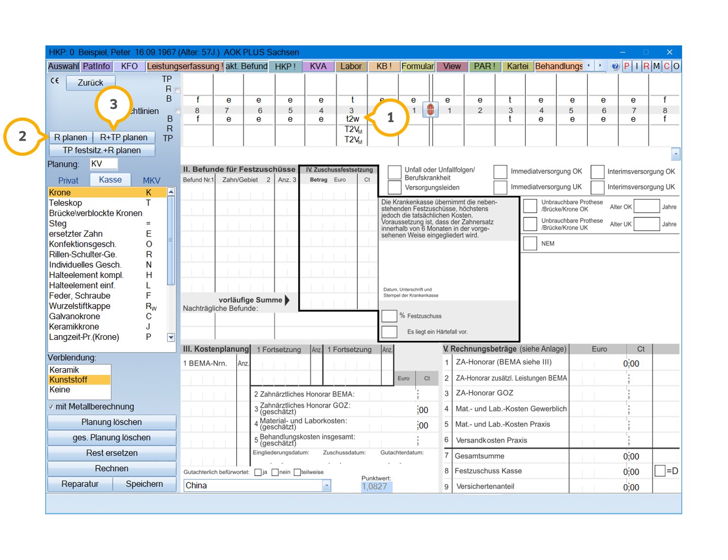Click the O toolbar button

click(676, 66)
